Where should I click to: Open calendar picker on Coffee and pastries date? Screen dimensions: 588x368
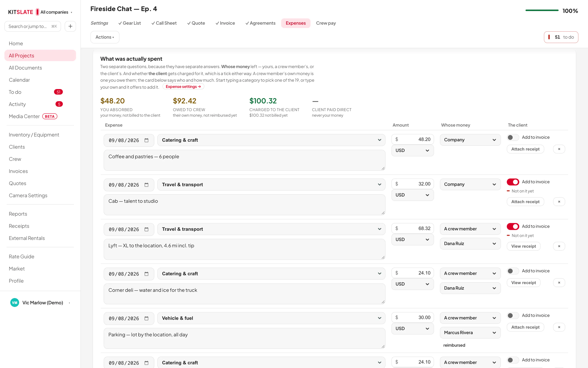point(146,140)
